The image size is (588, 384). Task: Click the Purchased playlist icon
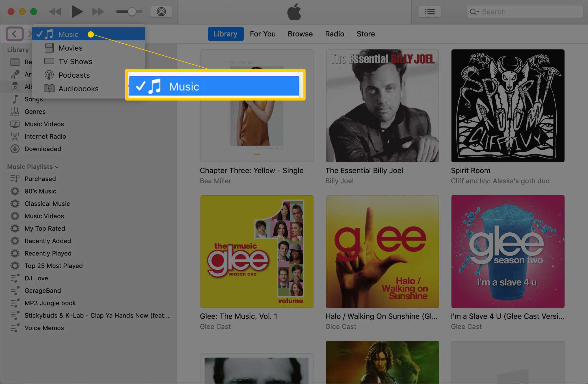(15, 179)
